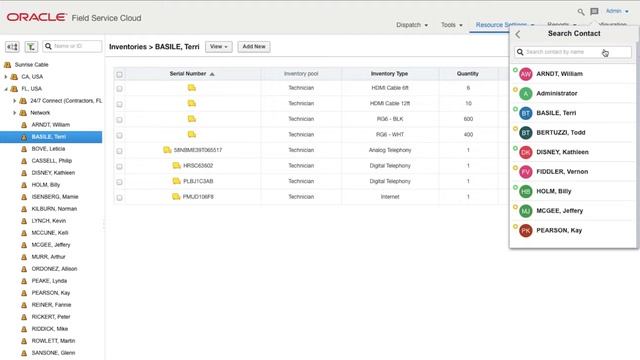This screenshot has width=640, height=360.
Task: Select CASSELL, Philip in resource tree
Action: point(51,161)
